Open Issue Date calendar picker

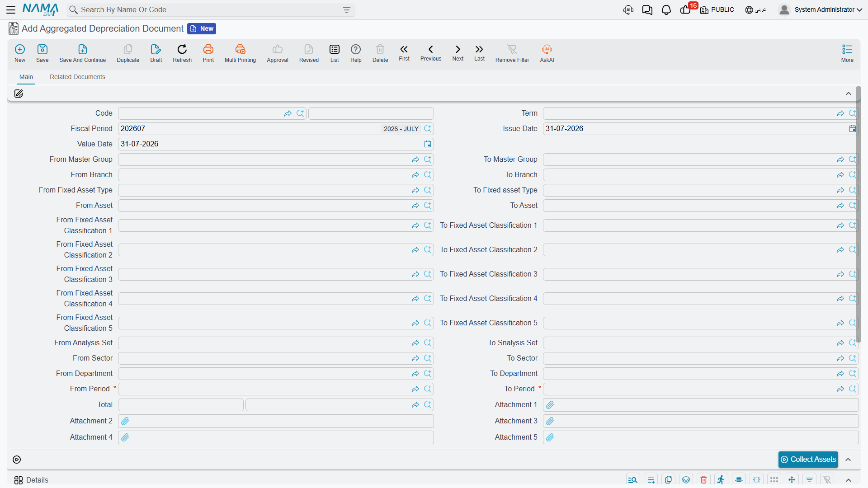[852, 129]
